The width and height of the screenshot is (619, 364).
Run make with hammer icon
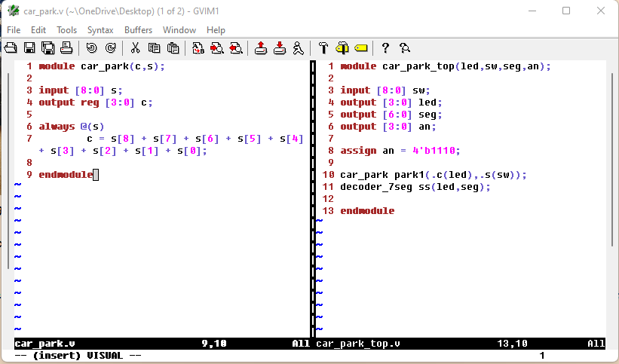(323, 48)
